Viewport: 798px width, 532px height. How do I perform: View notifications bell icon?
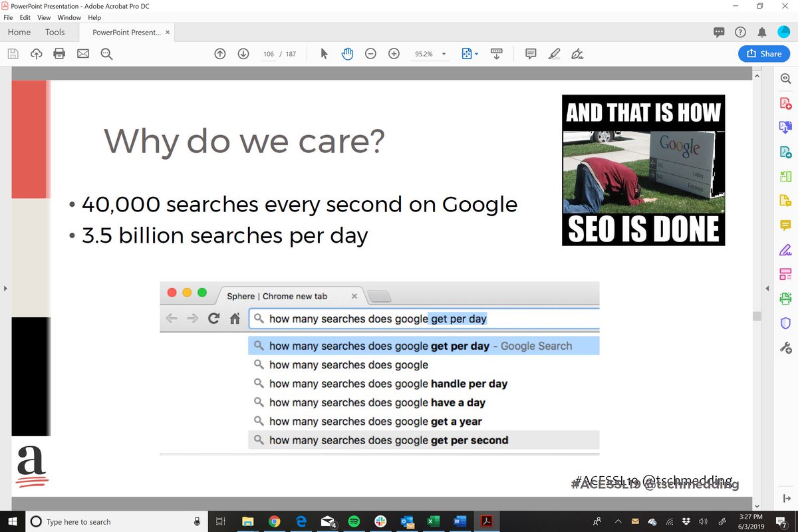[x=762, y=32]
